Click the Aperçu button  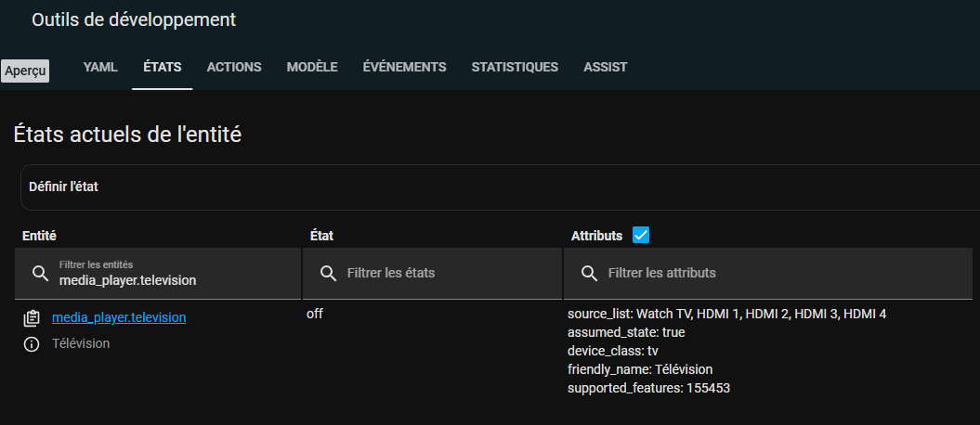tap(25, 71)
